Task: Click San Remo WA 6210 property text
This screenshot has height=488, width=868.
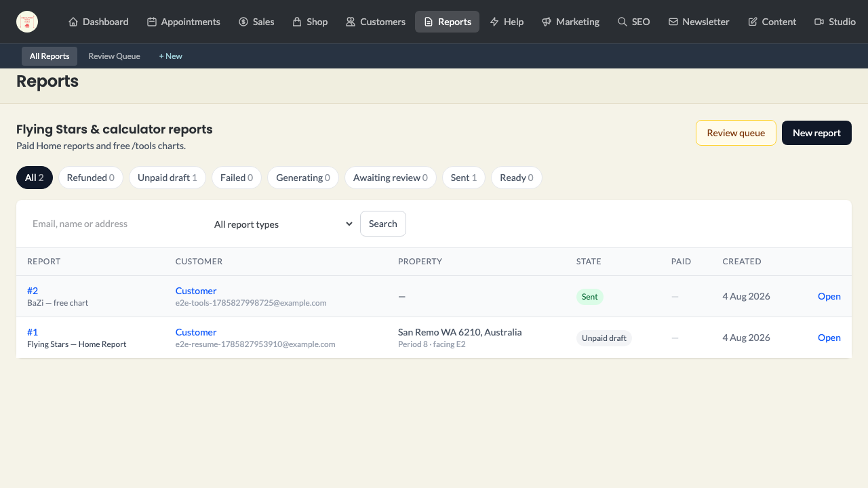Action: 460,332
